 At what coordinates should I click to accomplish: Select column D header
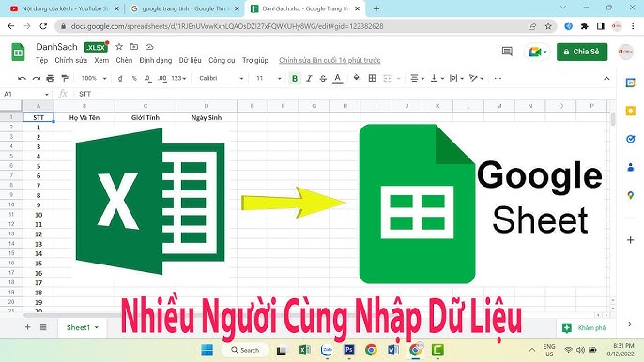click(207, 106)
